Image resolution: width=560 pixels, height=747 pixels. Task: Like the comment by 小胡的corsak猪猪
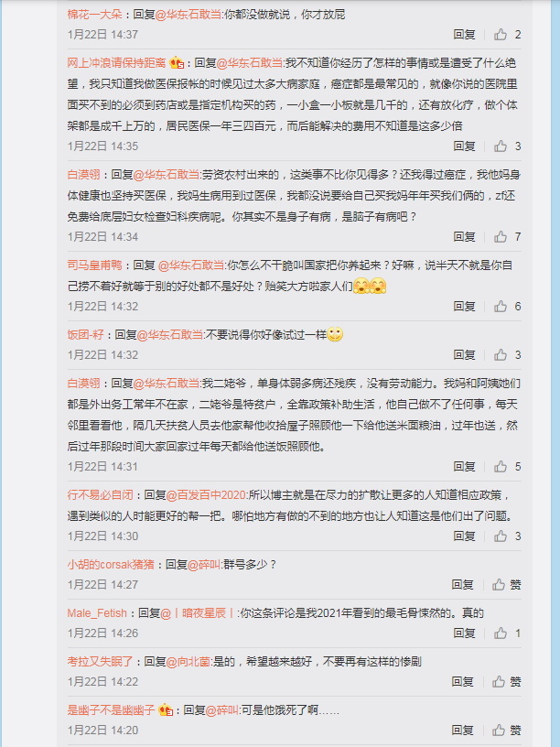(506, 585)
